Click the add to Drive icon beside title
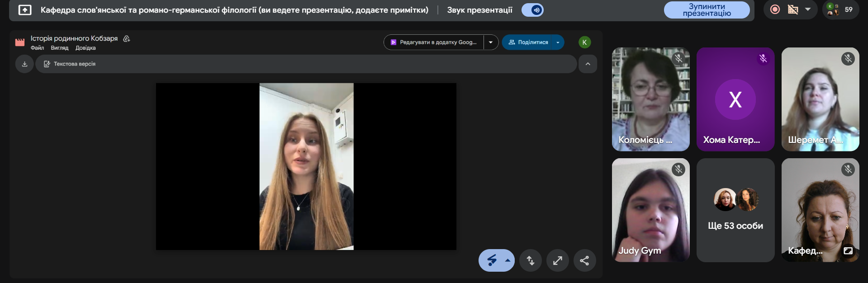This screenshot has width=868, height=283. pos(127,39)
